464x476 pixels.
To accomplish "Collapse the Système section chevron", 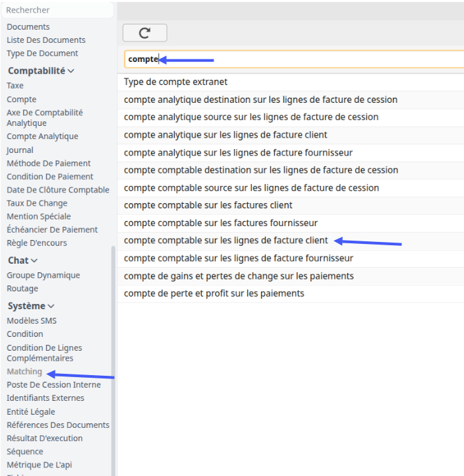I will [51, 307].
